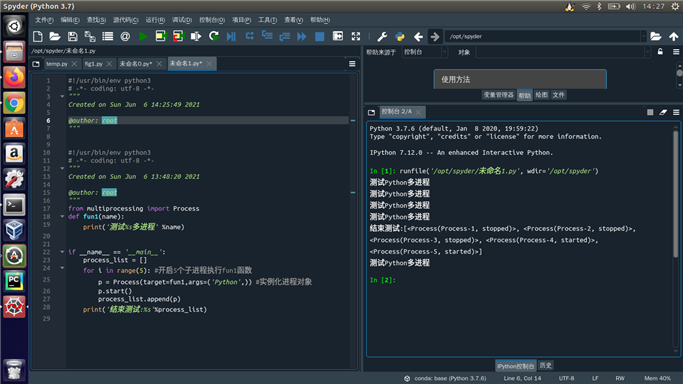Viewport: 683px width, 384px height.
Task: Browse console tabs with the folder icon
Action: tap(371, 112)
